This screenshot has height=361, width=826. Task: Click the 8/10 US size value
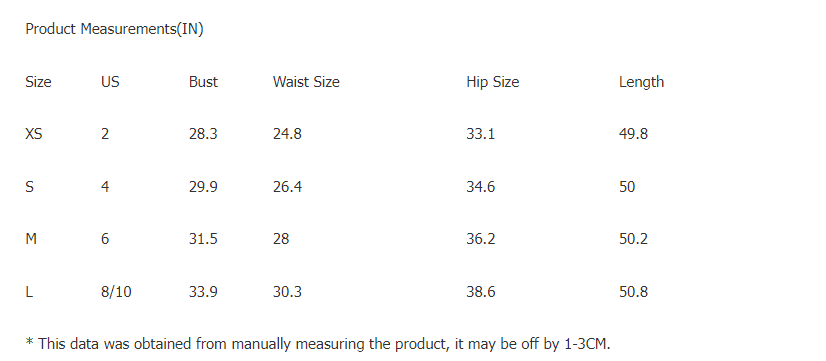click(x=116, y=291)
